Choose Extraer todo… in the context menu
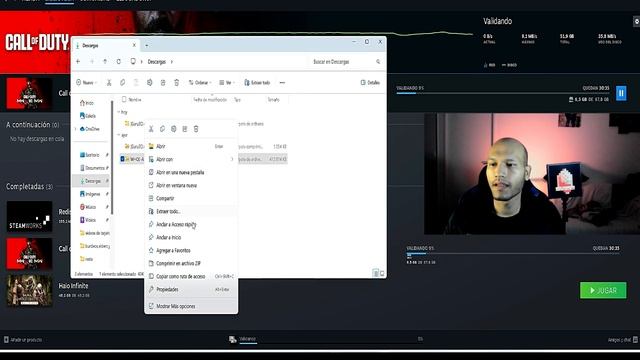This screenshot has height=360, width=640. tap(191, 211)
